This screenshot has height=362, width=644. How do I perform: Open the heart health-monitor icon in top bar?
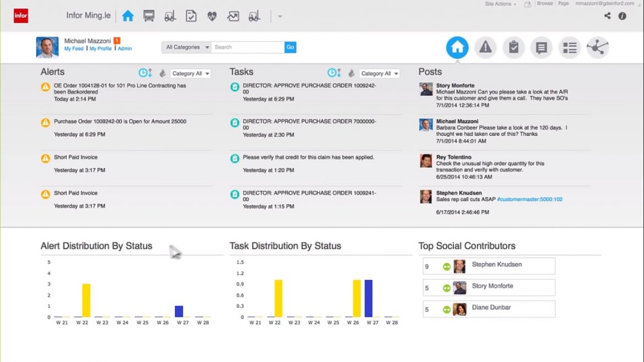click(212, 16)
